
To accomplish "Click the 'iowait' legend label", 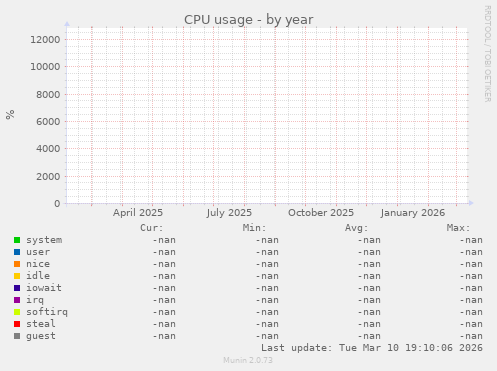I will click(44, 288).
